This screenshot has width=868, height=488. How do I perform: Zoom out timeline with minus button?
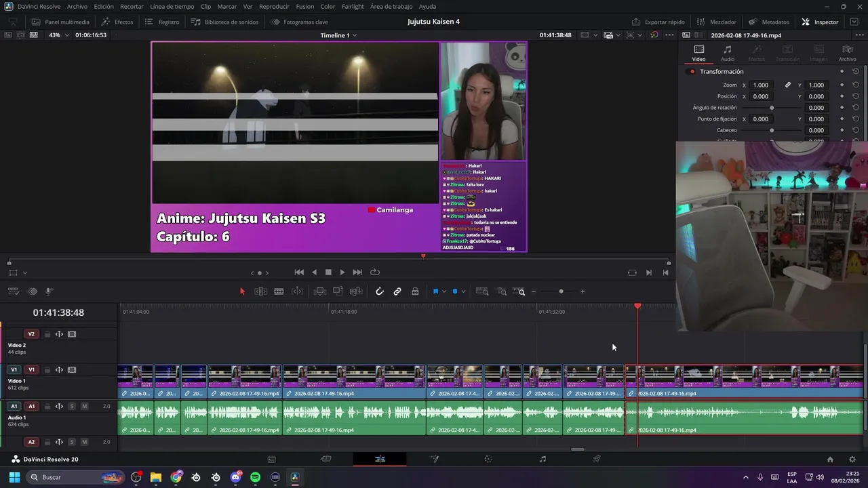534,291
